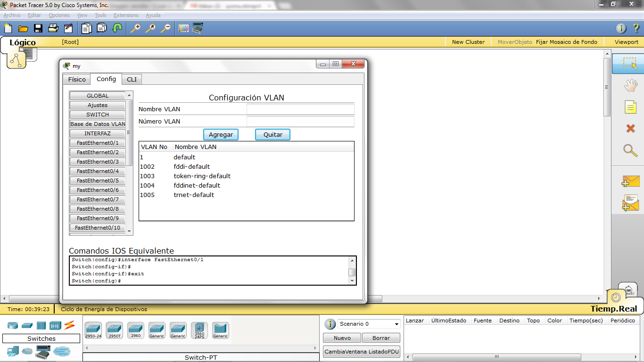Switch to the Físico tab
This screenshot has width=644, height=362.
pos(77,79)
